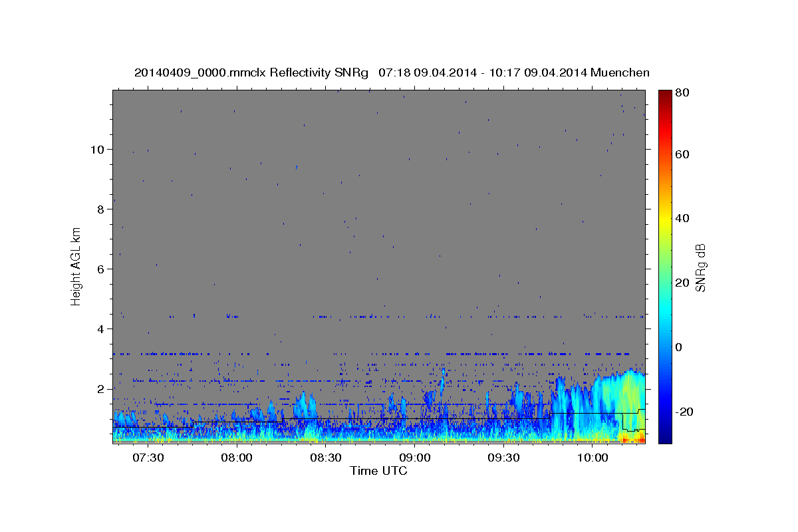Image resolution: width=798 pixels, height=532 pixels.
Task: Click the colorbar value 20
Action: [682, 283]
